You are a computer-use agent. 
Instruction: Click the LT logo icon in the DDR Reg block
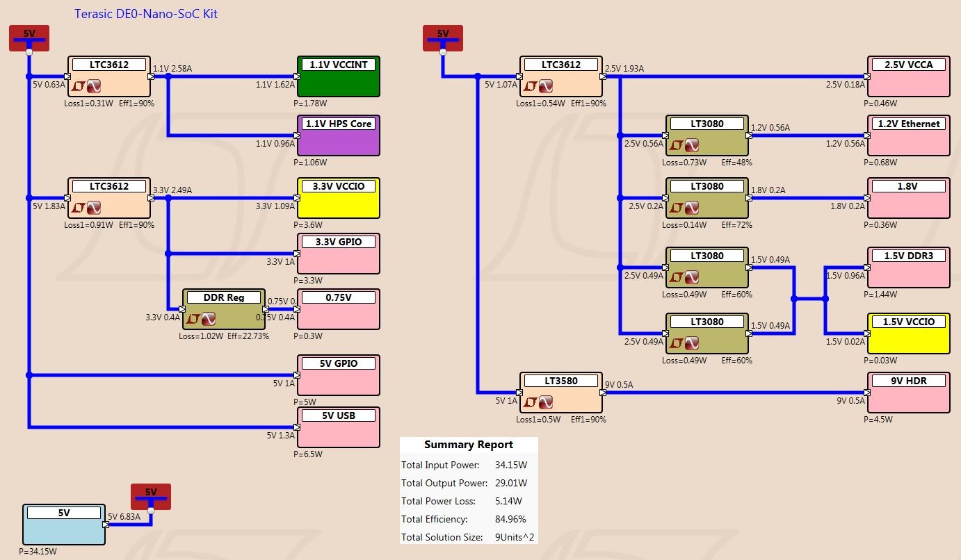click(193, 319)
